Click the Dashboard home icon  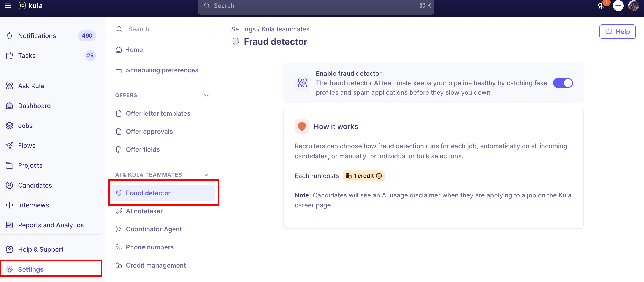(x=9, y=106)
